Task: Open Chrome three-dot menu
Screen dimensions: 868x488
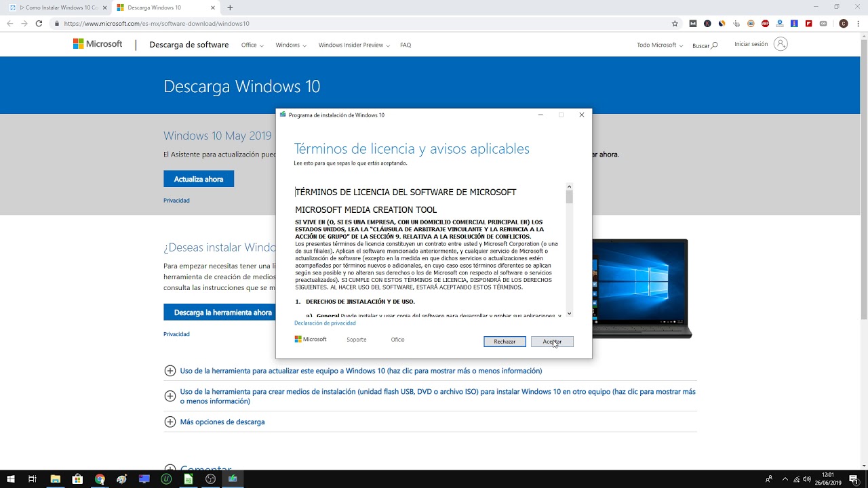Action: (859, 23)
